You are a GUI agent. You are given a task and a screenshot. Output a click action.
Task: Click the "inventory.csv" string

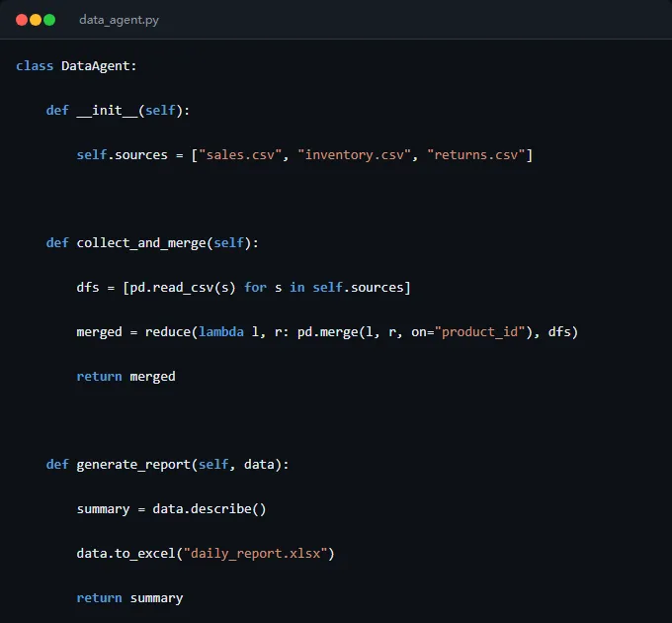pyautogui.click(x=355, y=155)
